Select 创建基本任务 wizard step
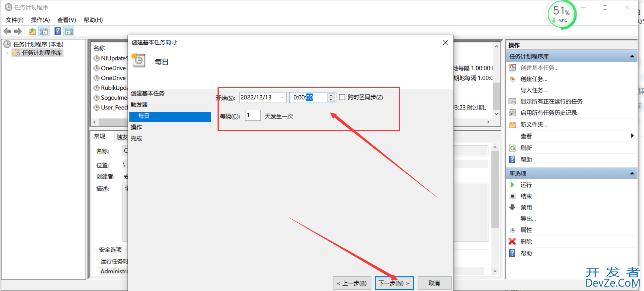This screenshot has height=291, width=644. [147, 93]
